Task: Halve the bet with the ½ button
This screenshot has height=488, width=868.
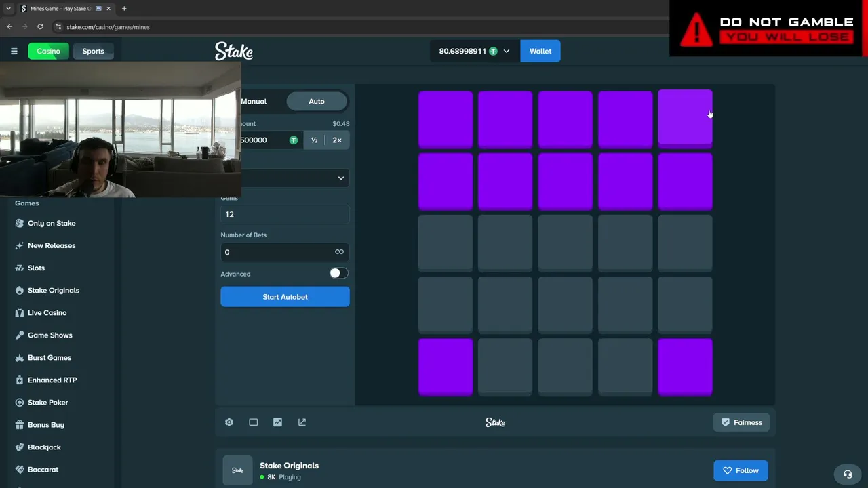Action: pos(314,140)
